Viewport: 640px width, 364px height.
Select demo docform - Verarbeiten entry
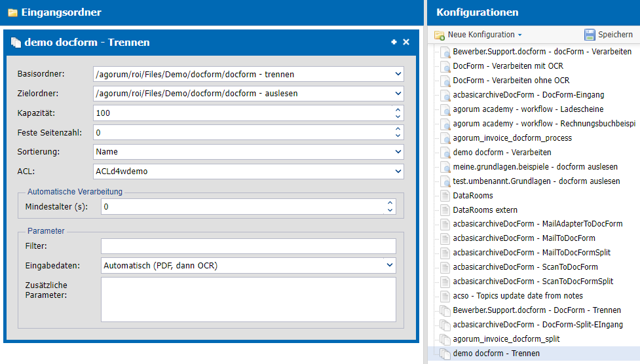click(x=502, y=153)
